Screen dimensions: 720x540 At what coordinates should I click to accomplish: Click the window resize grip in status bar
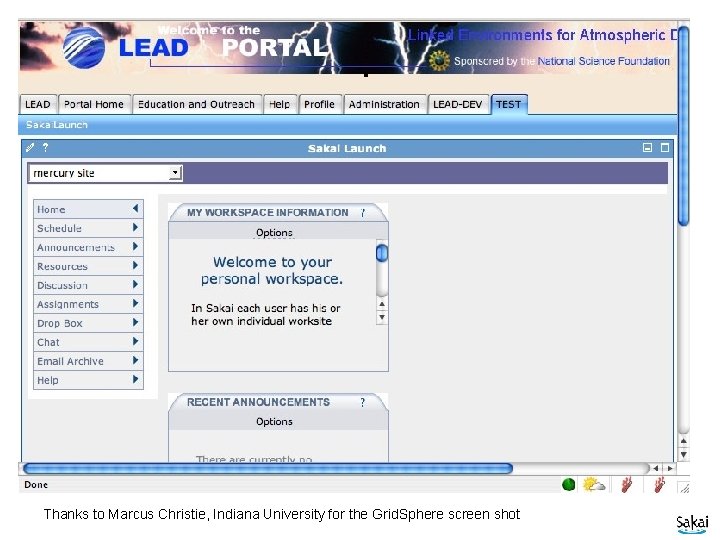684,488
